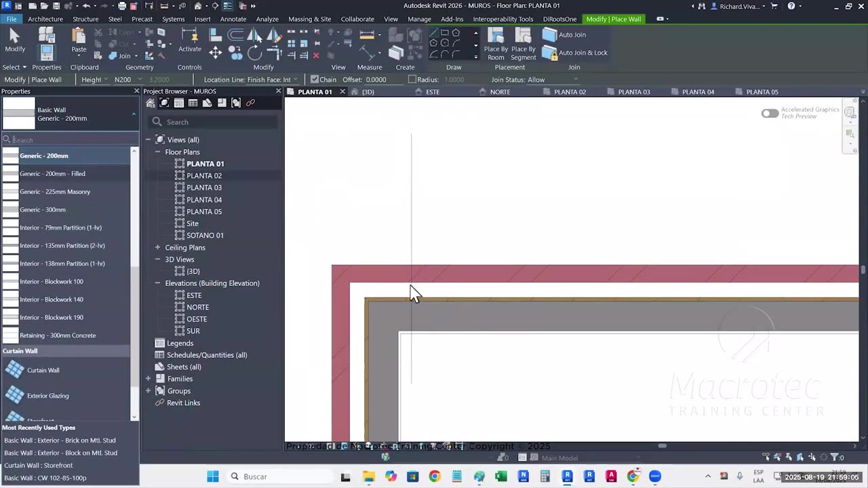Select the Align tool in Modify panel

coord(215,35)
